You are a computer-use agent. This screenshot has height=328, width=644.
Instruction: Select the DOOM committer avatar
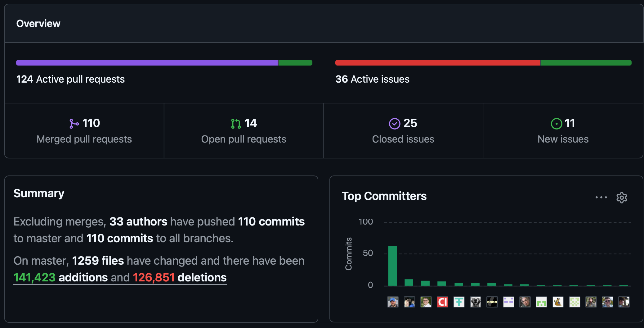[492, 302]
